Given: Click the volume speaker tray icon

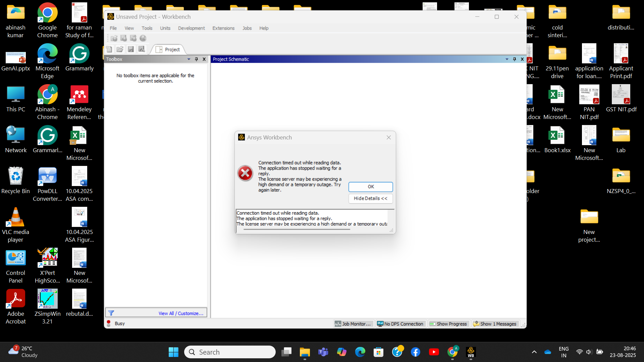Looking at the screenshot, I should pos(589,352).
